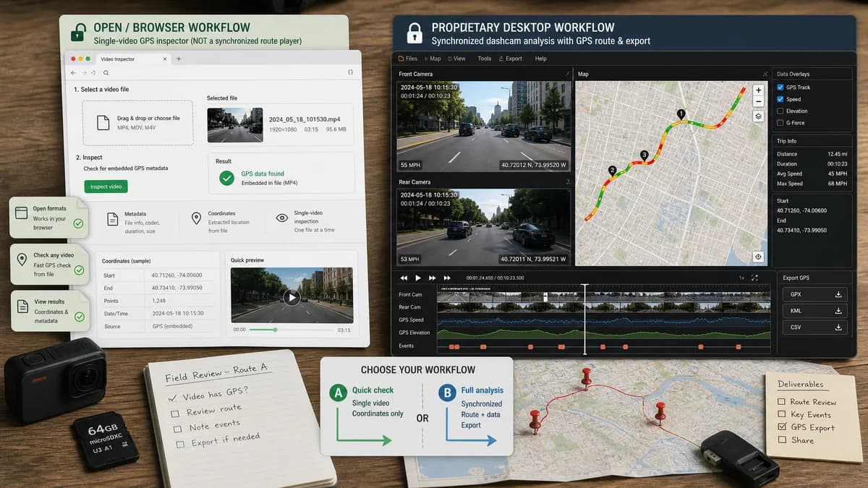
Task: Toggle the Speed overlay checkbox
Action: pos(780,99)
